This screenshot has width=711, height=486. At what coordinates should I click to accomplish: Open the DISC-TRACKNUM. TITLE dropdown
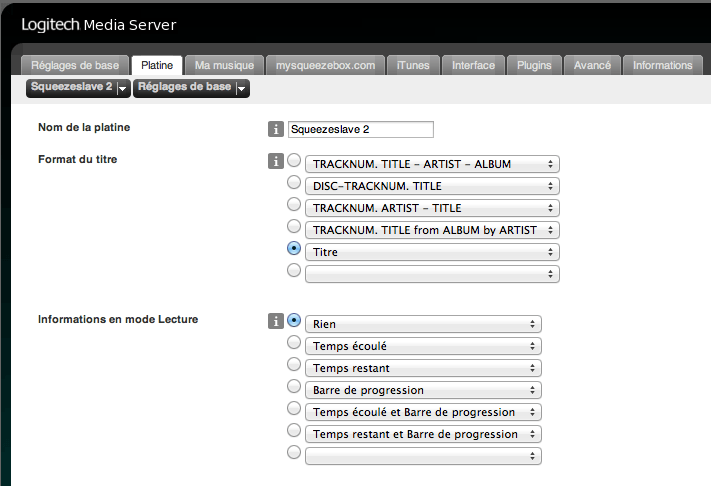pyautogui.click(x=432, y=186)
